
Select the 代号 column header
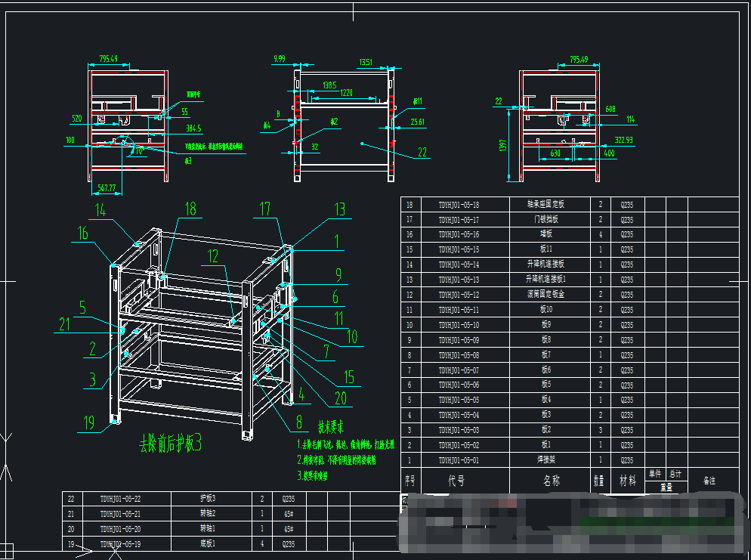456,481
